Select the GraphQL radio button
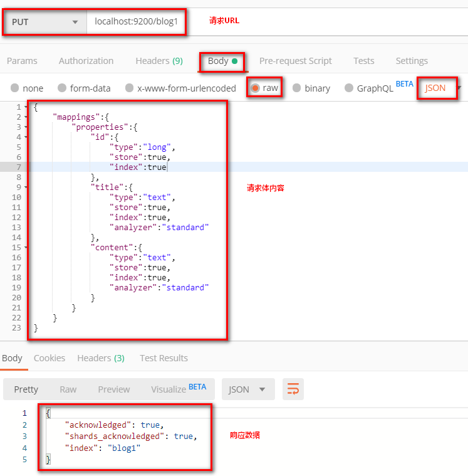468x476 pixels. coord(349,88)
